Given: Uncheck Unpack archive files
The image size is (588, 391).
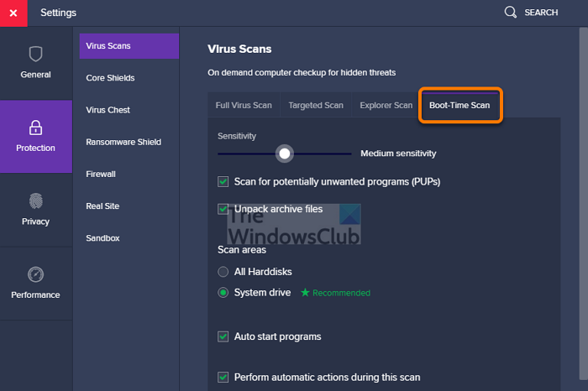Looking at the screenshot, I should [x=223, y=209].
